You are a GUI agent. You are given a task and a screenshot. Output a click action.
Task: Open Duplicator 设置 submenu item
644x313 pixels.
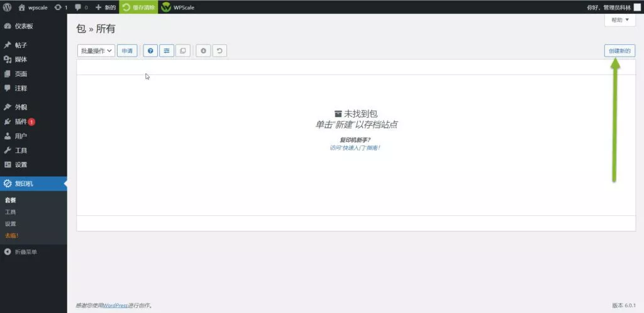[x=10, y=224]
